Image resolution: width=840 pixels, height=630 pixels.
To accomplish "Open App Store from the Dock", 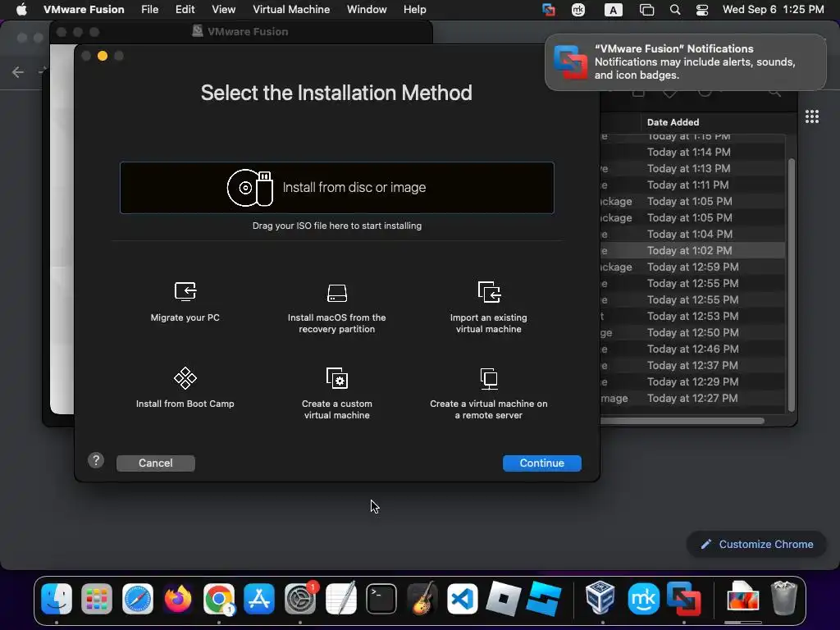I will pos(259,598).
